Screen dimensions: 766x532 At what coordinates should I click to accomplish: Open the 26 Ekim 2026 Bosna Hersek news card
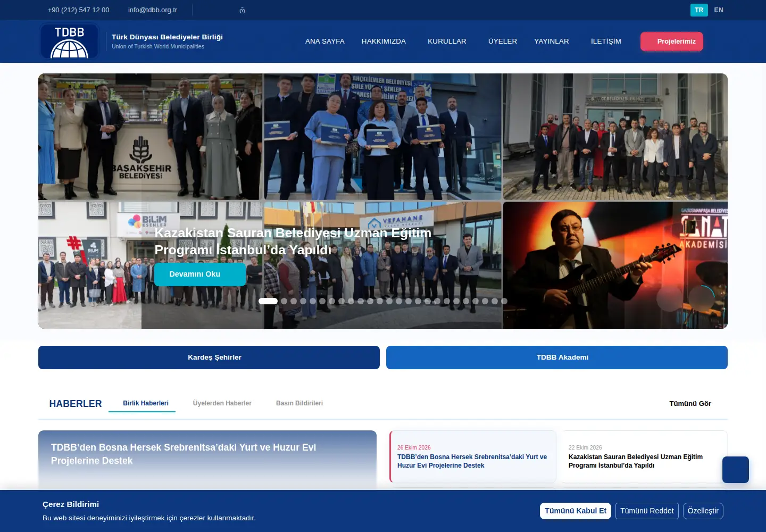pos(473,457)
